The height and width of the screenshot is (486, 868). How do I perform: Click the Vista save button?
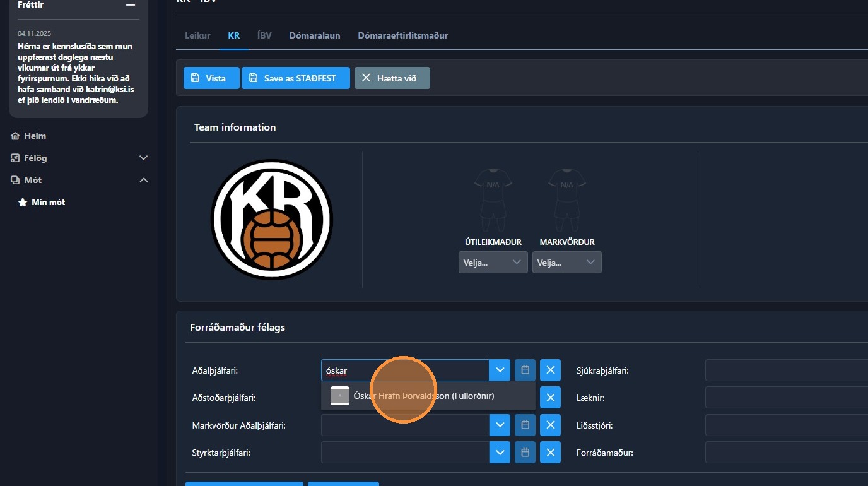pyautogui.click(x=211, y=78)
